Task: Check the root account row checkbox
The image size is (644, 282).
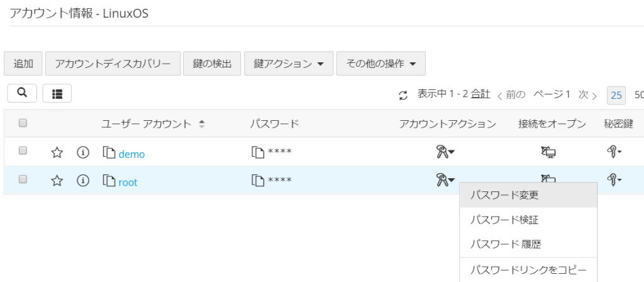Action: pos(23,180)
